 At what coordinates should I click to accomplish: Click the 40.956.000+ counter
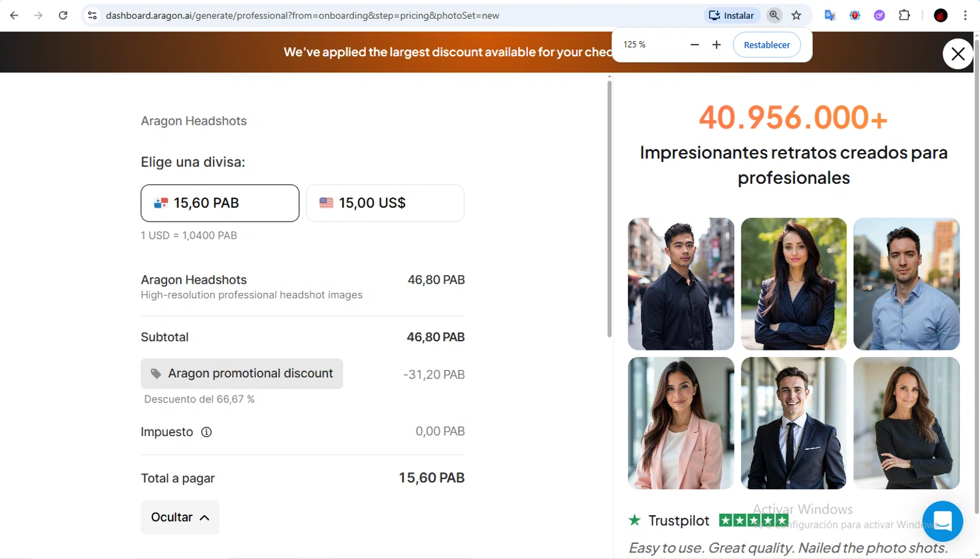(793, 118)
